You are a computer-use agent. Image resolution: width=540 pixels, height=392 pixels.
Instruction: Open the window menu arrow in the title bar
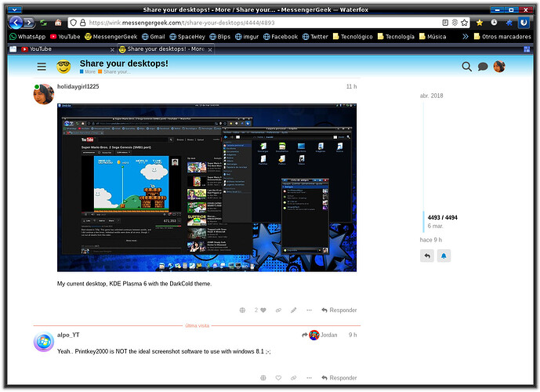point(14,9)
